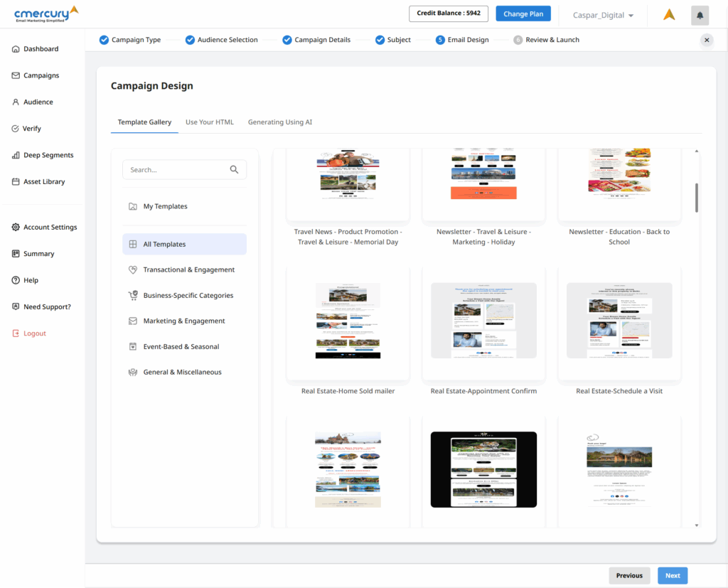Viewport: 728px width, 588px height.
Task: Click the Verify checkmark icon
Action: click(16, 129)
